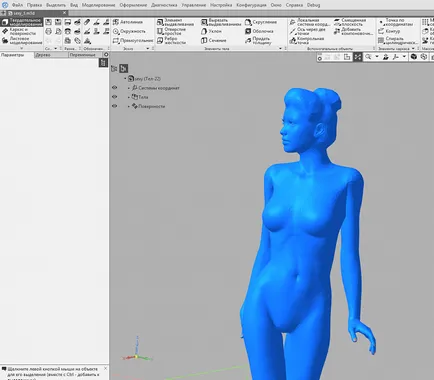This screenshot has width=434, height=380.
Task: Click the new document plus button
Action: coord(3,13)
